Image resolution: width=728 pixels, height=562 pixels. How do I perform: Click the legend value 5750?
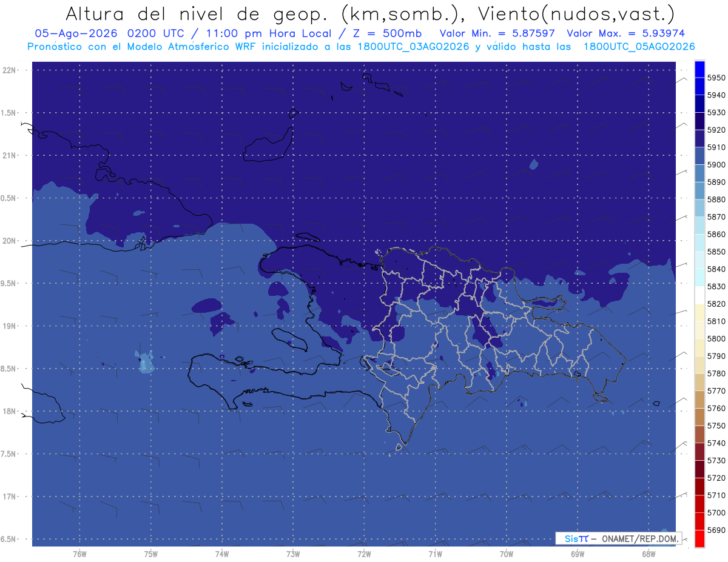[x=716, y=426]
